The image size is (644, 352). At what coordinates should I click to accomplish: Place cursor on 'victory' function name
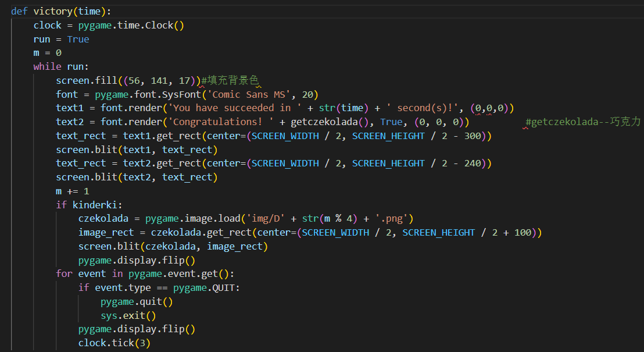(53, 11)
